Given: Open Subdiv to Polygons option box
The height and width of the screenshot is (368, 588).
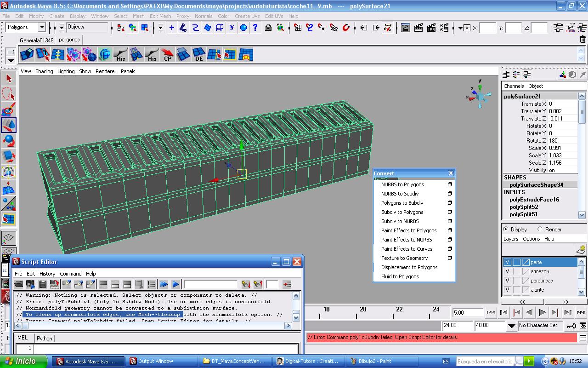Looking at the screenshot, I should tap(450, 212).
